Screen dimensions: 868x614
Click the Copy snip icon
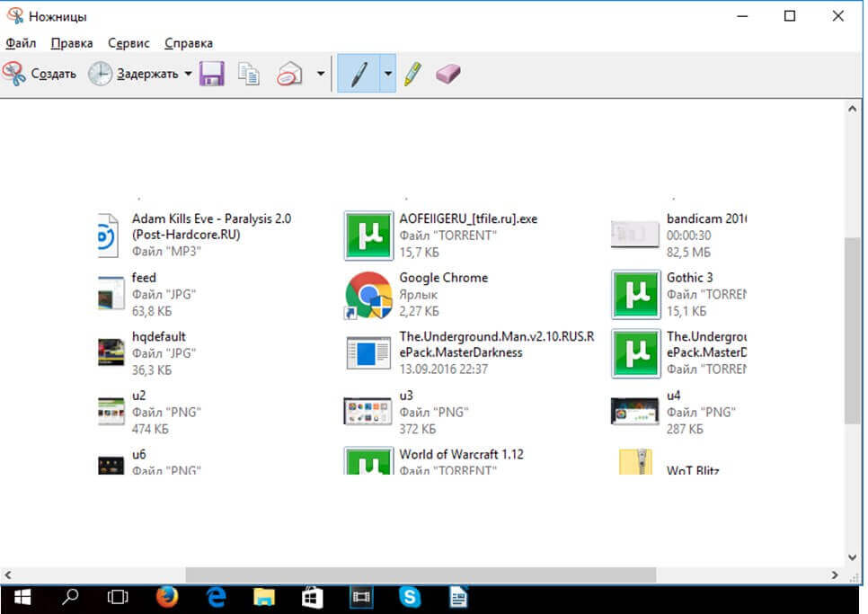click(249, 74)
